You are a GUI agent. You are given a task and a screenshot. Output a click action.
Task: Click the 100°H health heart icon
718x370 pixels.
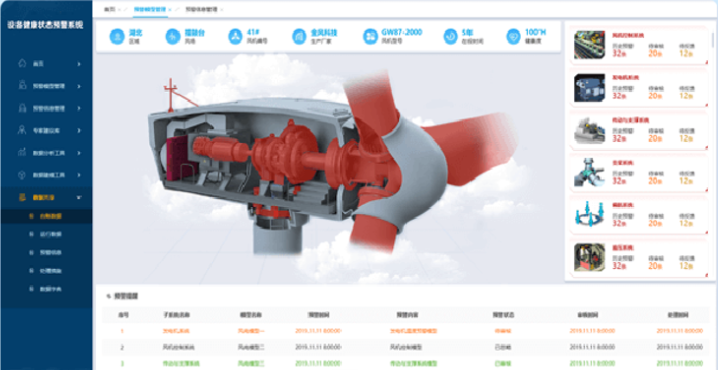coord(514,36)
